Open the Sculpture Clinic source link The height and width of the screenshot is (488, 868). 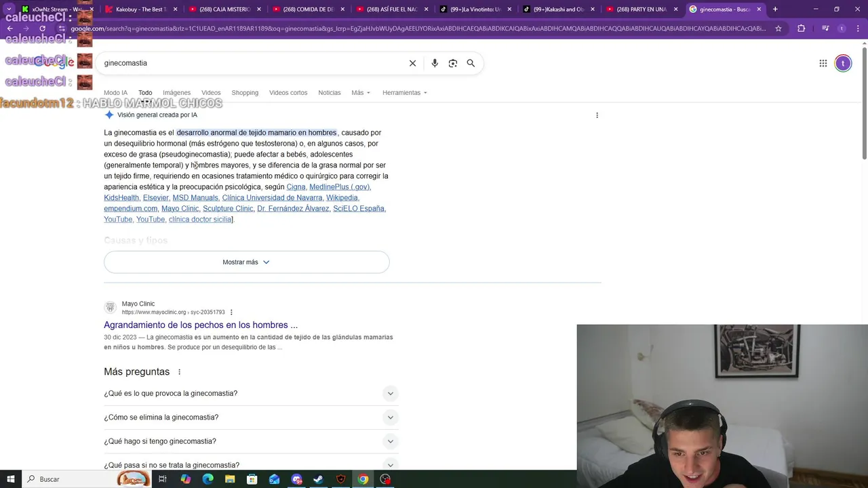coord(228,209)
